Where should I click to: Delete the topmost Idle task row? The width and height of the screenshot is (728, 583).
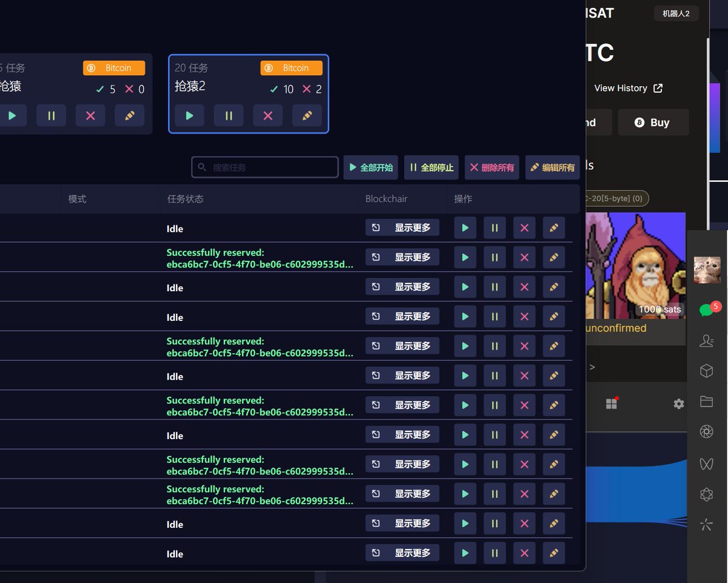(525, 228)
